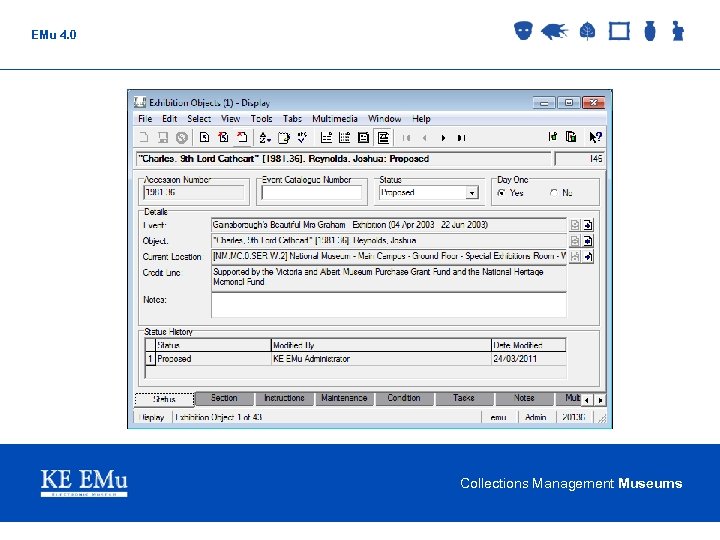Viewport: 720px width, 540px height.
Task: Switch to Page View icon
Action: click(363, 137)
